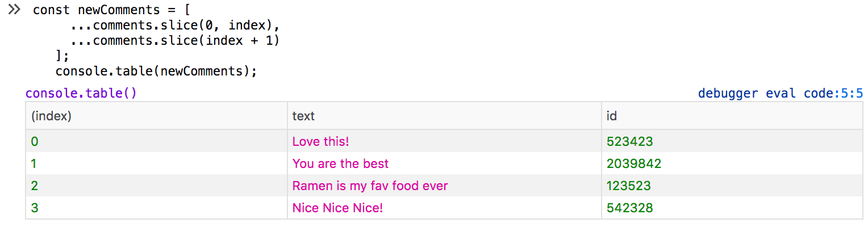868x227 pixels.
Task: Click index cell 2 in the table
Action: pyautogui.click(x=35, y=186)
